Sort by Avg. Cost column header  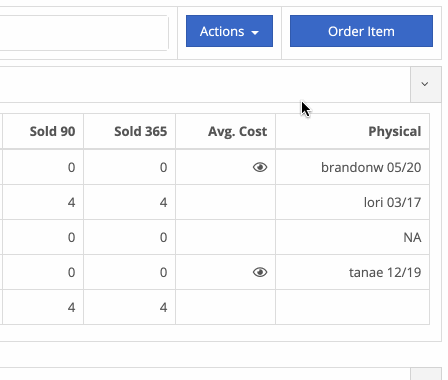pos(237,131)
